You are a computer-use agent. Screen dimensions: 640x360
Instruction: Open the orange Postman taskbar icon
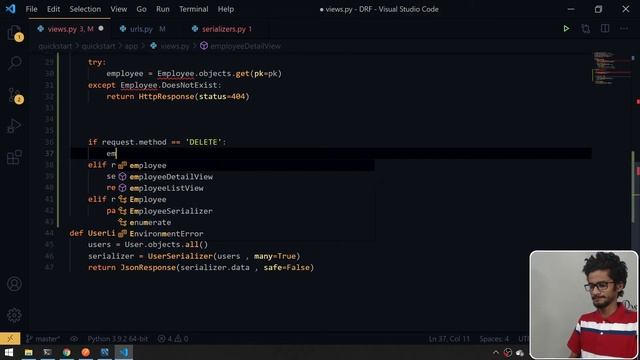point(86,352)
